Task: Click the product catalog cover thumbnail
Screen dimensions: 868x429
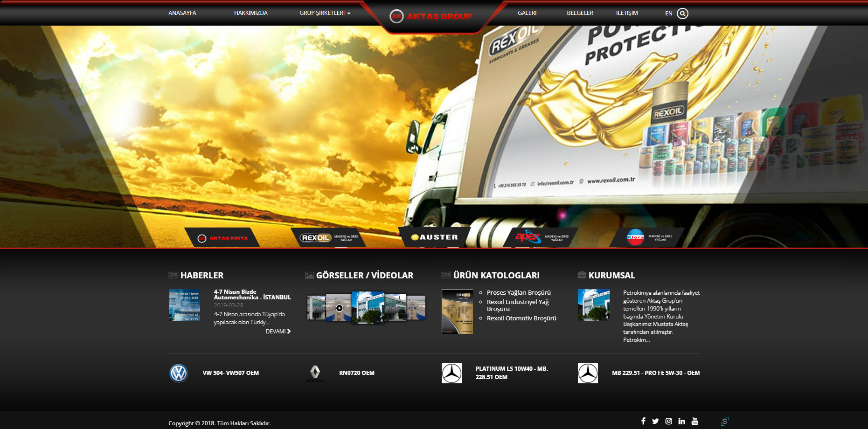Action: pyautogui.click(x=457, y=311)
